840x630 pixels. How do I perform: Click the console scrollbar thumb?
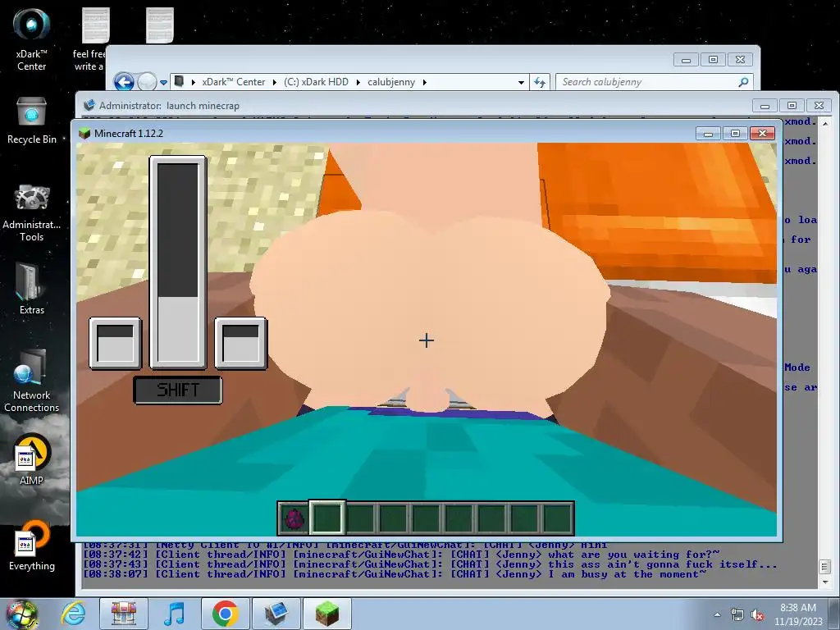[825, 566]
